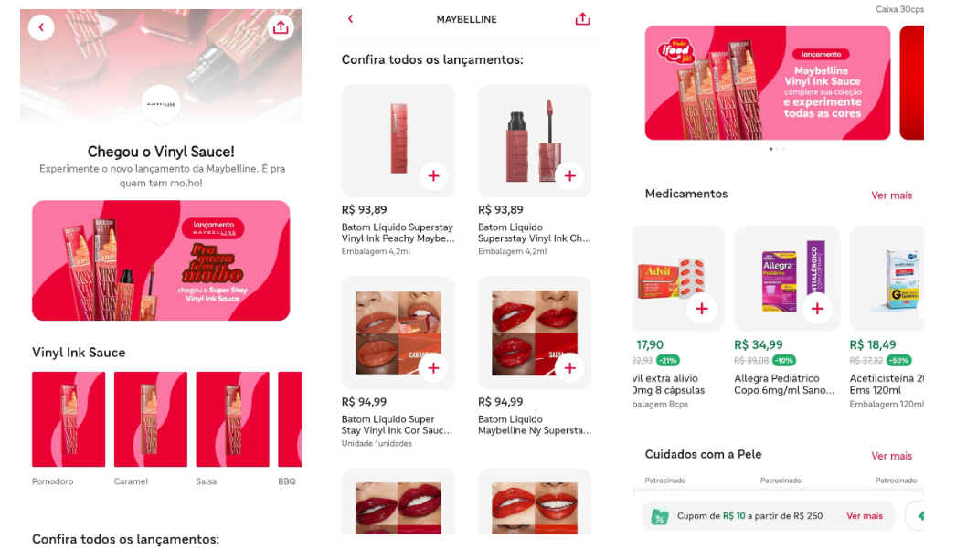Tap share icon on Vinyl Sauce banner
956x560 pixels.
pyautogui.click(x=281, y=27)
